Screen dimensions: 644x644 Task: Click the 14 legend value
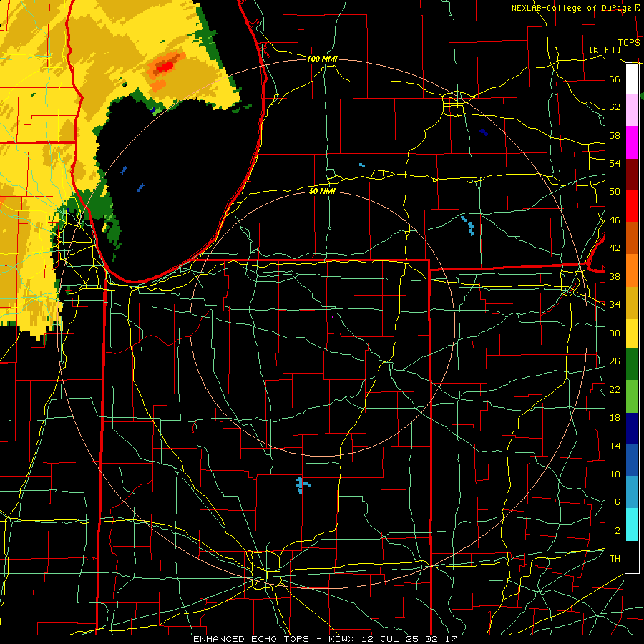click(615, 446)
